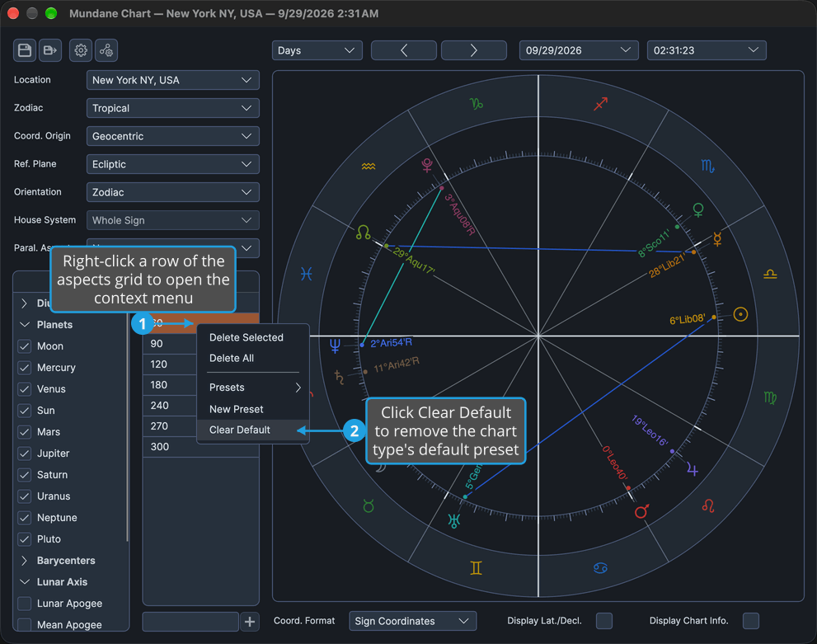Screen dimensions: 817x644
Task: Click the Pisces sign symbol
Action: tap(307, 274)
